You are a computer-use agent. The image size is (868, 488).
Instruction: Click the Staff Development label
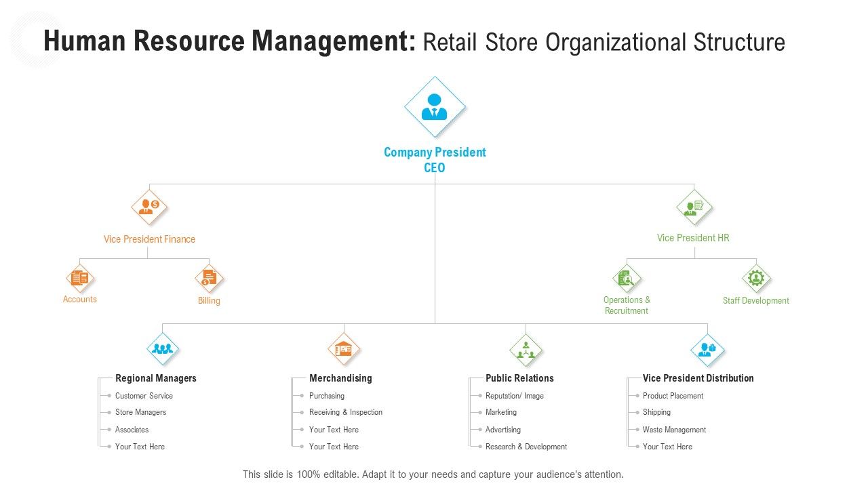pos(756,301)
